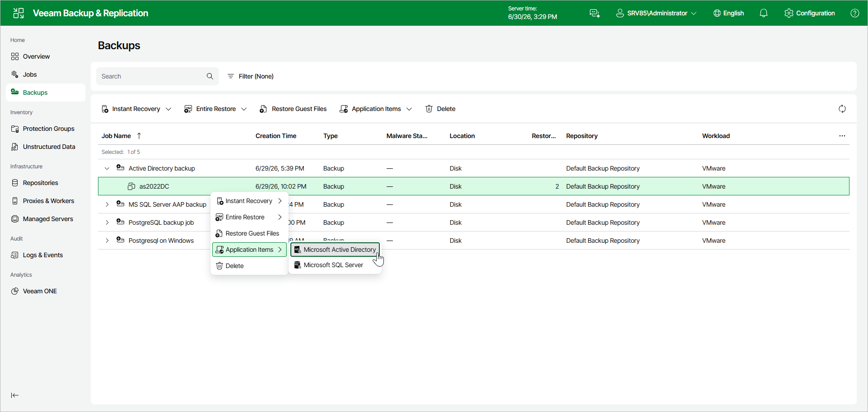
Task: Open the SRV85\Administrator user menu
Action: tap(656, 13)
